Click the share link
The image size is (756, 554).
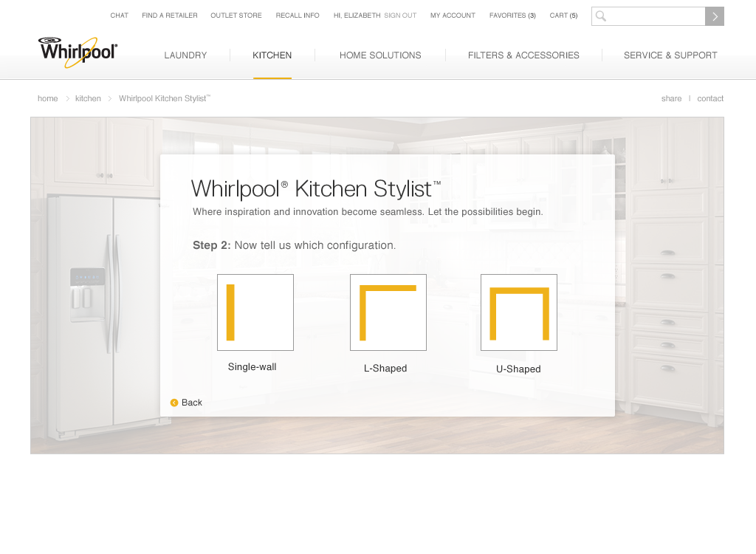pyautogui.click(x=671, y=98)
